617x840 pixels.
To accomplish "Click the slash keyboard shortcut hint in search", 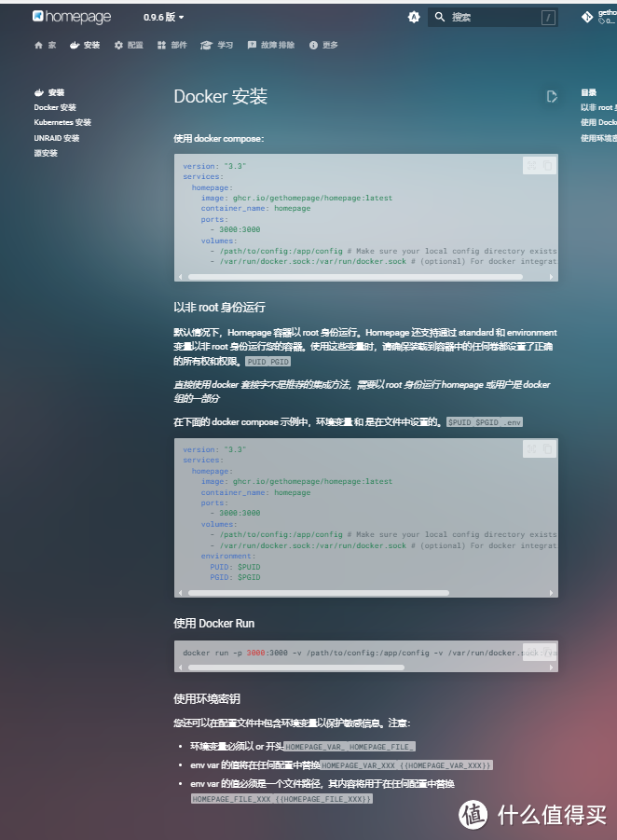I will pos(548,18).
